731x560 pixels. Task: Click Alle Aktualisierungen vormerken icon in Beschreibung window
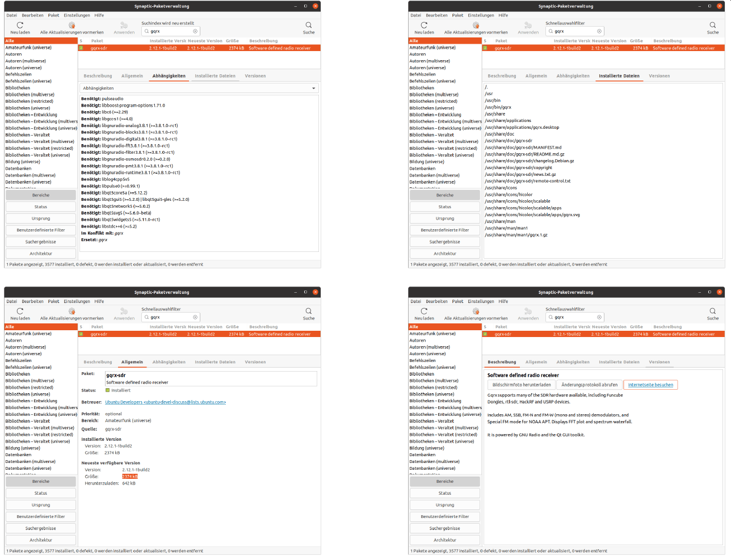click(x=476, y=311)
